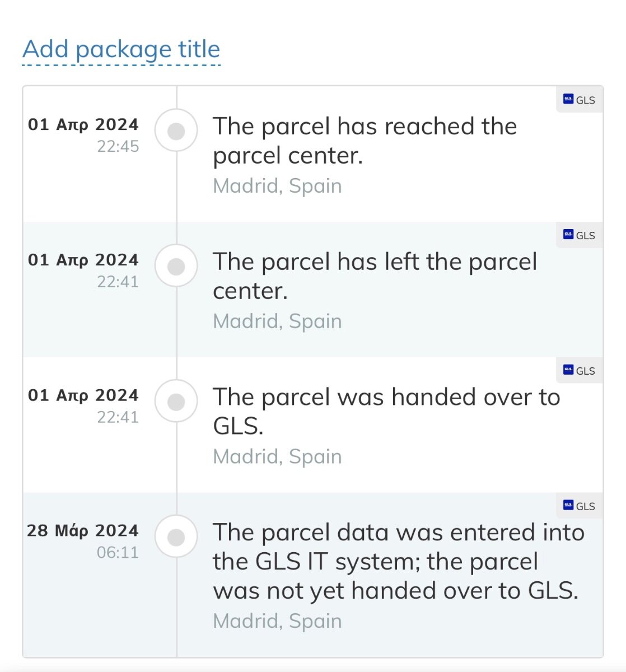Click the 22:45 timestamp

click(118, 146)
